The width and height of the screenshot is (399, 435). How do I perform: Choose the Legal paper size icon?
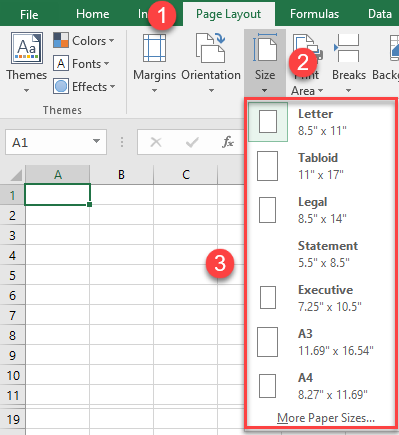click(267, 210)
